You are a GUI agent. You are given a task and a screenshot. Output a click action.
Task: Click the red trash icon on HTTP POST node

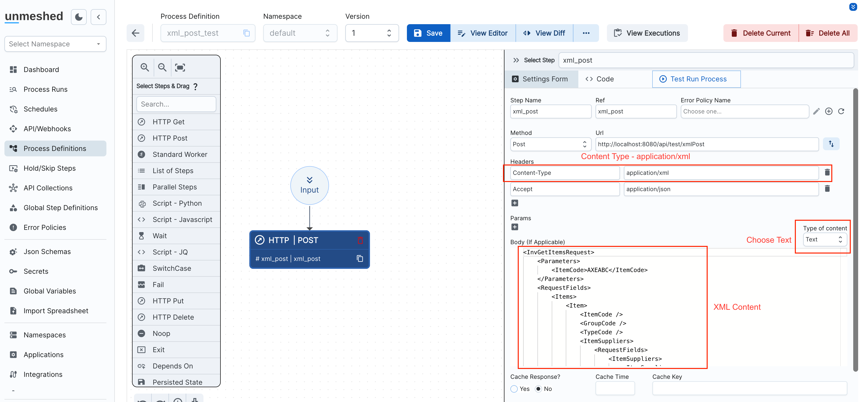click(360, 240)
